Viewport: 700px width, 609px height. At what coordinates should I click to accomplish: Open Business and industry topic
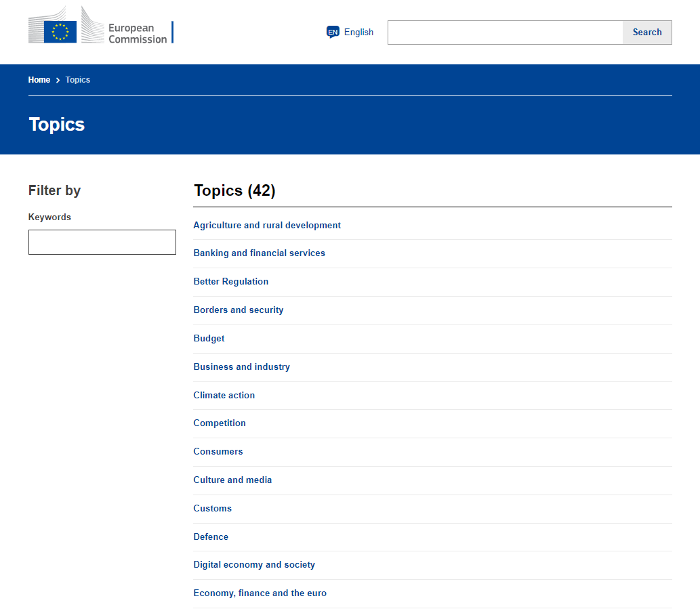pyautogui.click(x=241, y=366)
